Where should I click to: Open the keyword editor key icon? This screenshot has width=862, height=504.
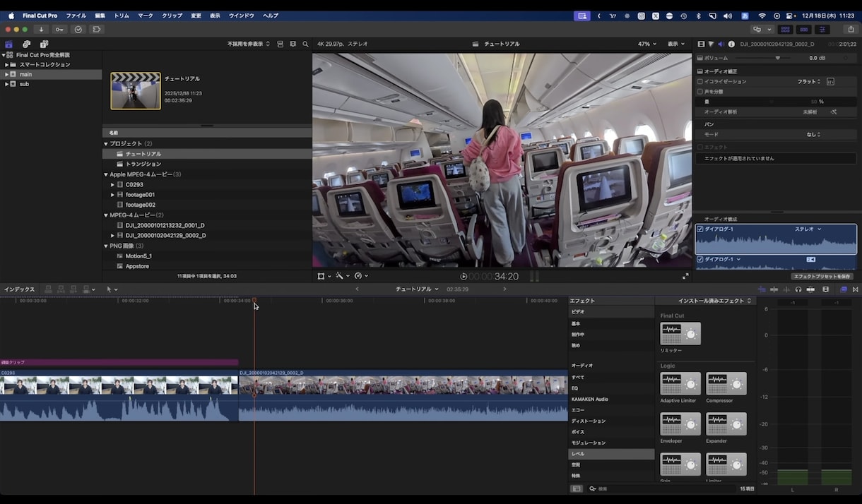tap(59, 30)
